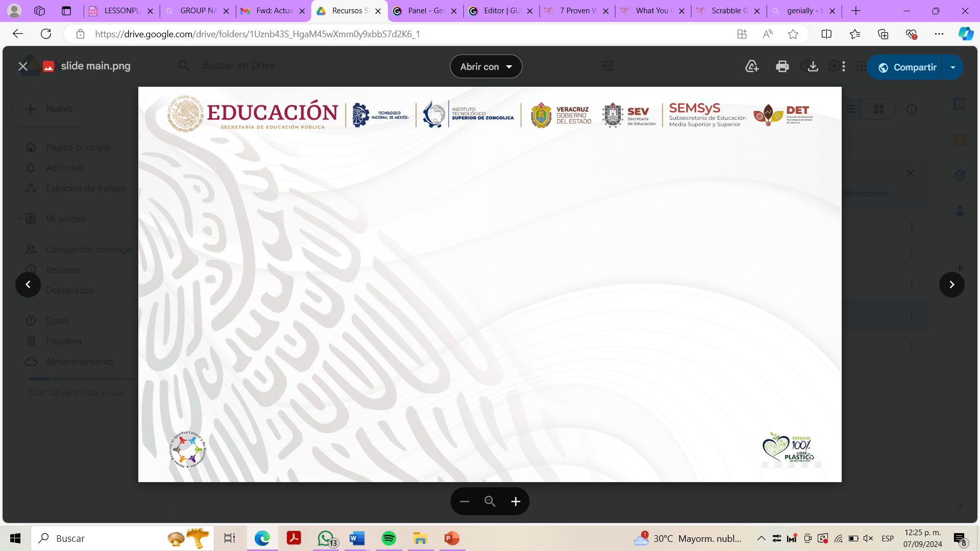Viewport: 980px width, 551px height.
Task: Click Add shortcut to Drive icon
Action: click(752, 66)
